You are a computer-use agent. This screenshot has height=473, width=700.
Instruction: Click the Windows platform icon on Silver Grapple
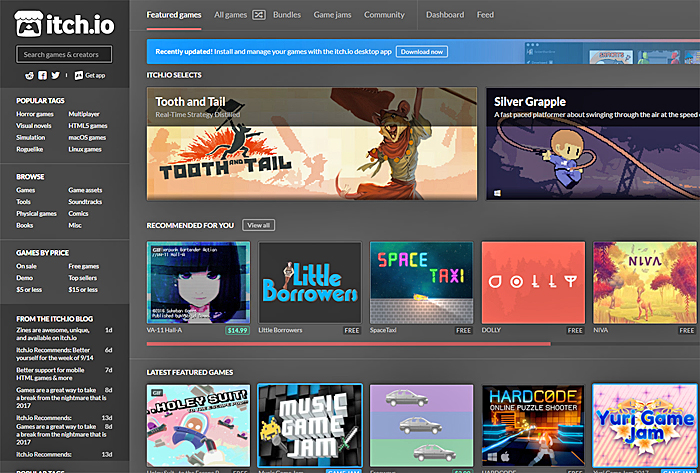click(x=497, y=193)
